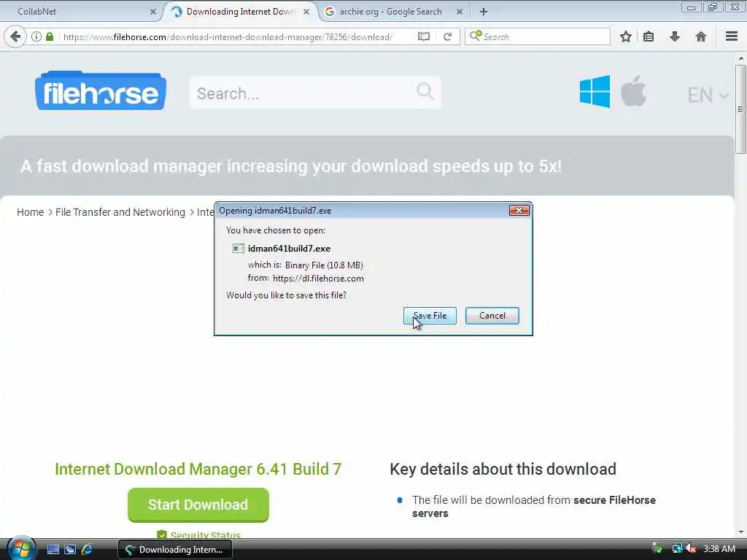The image size is (747, 560).
Task: Reload the current page
Action: (x=447, y=36)
